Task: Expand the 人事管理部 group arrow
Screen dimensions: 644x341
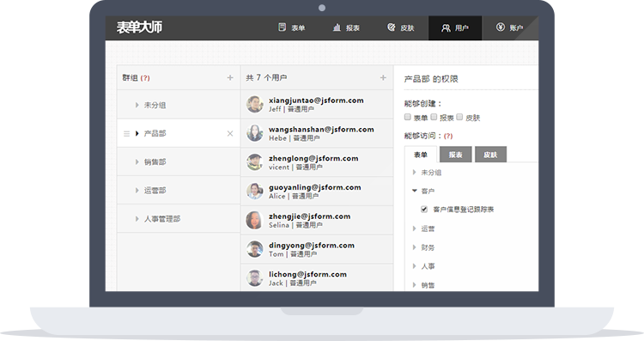Action: click(x=137, y=219)
